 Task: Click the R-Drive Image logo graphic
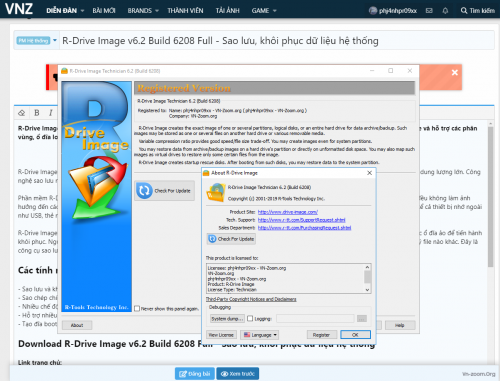coord(97,197)
